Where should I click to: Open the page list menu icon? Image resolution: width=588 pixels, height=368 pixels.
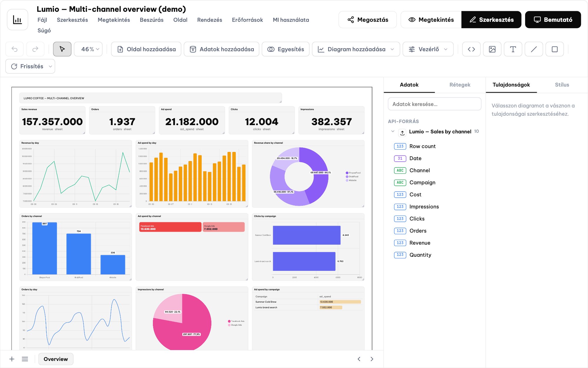pos(25,359)
